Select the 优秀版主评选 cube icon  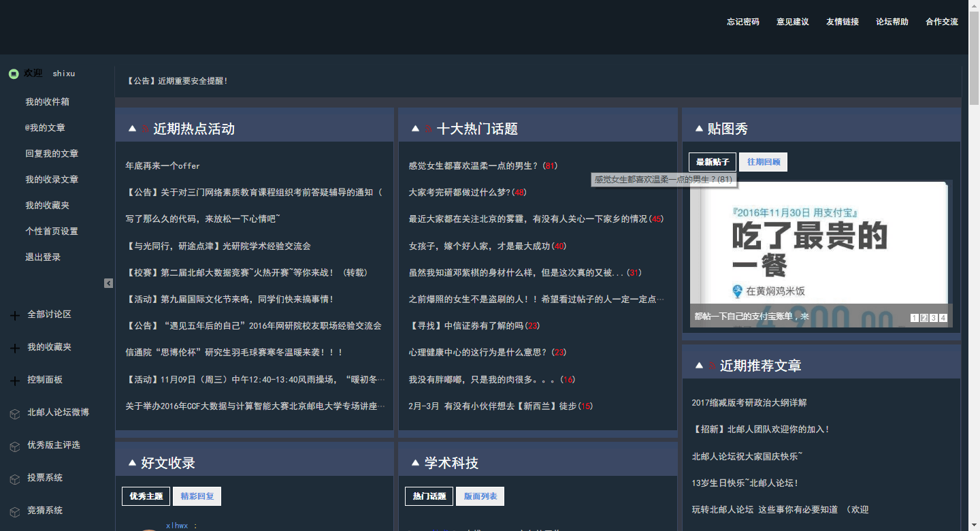[x=15, y=445]
